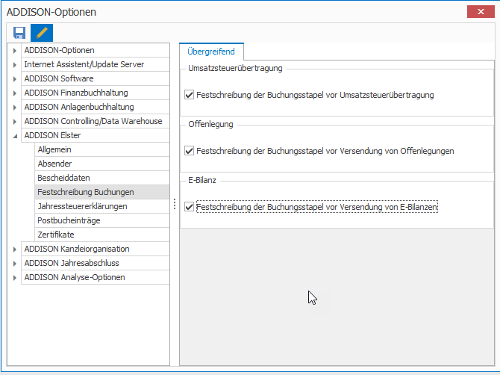Toggle the pencil edit mode icon
This screenshot has height=375, width=500.
[x=42, y=33]
